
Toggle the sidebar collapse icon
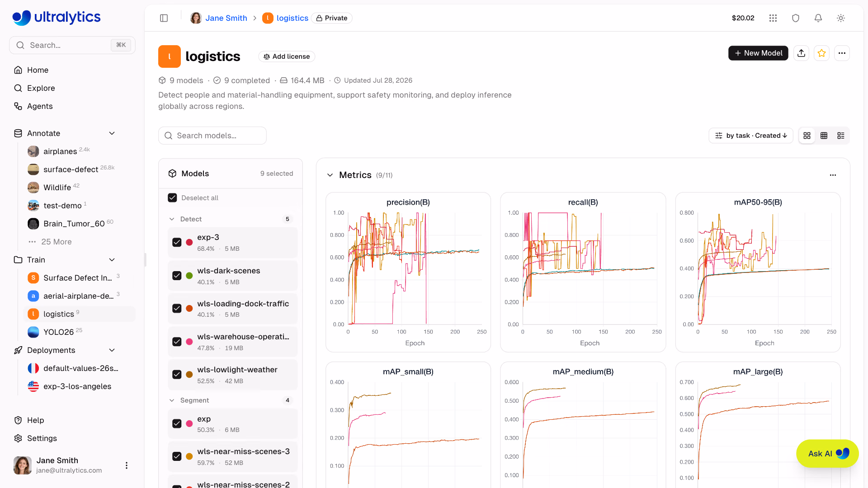(x=164, y=18)
